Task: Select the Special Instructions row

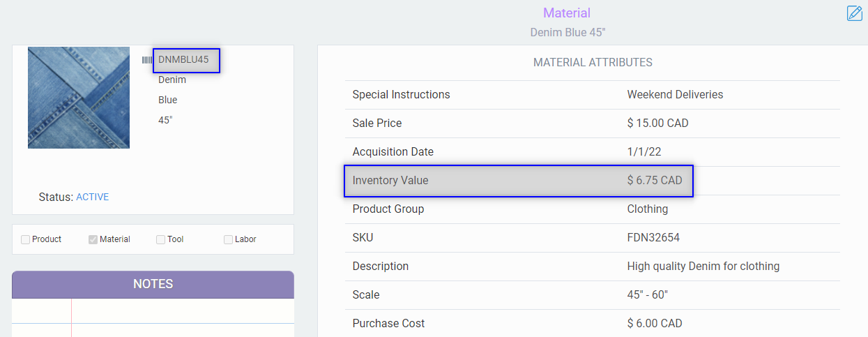Action: point(592,95)
